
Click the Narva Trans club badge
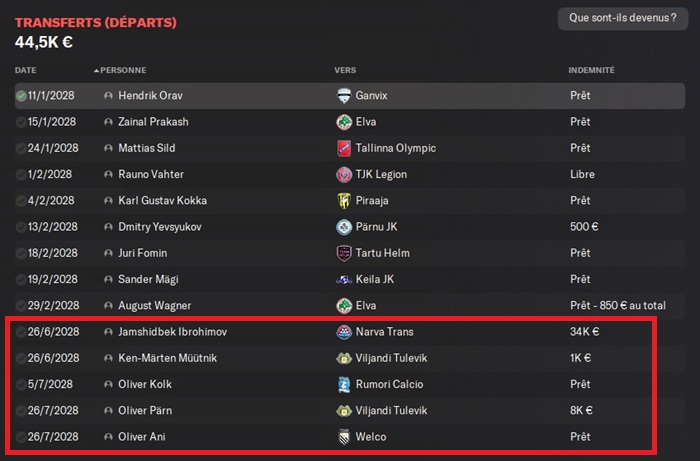tap(343, 331)
